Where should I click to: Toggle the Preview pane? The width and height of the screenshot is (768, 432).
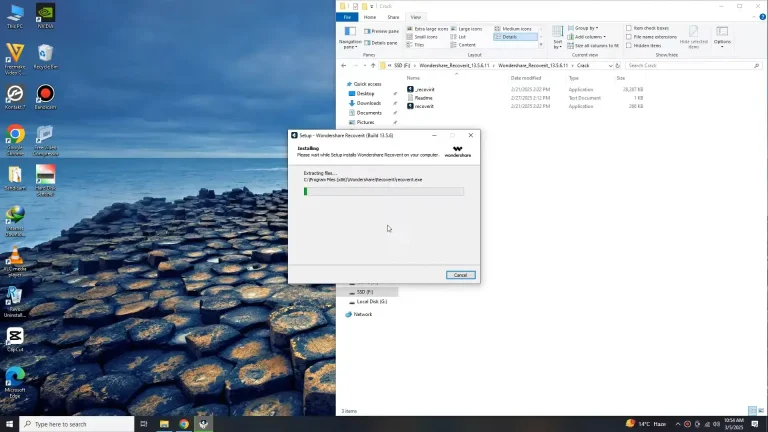[381, 31]
